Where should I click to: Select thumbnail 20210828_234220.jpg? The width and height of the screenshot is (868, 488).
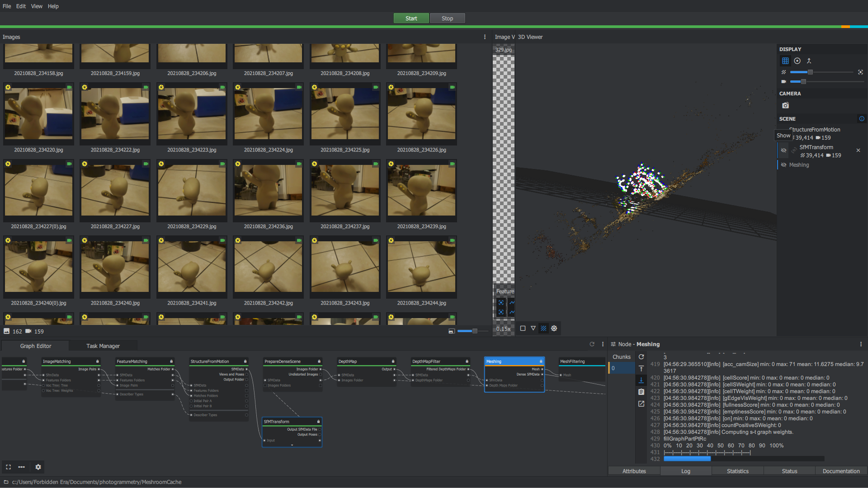tap(38, 113)
